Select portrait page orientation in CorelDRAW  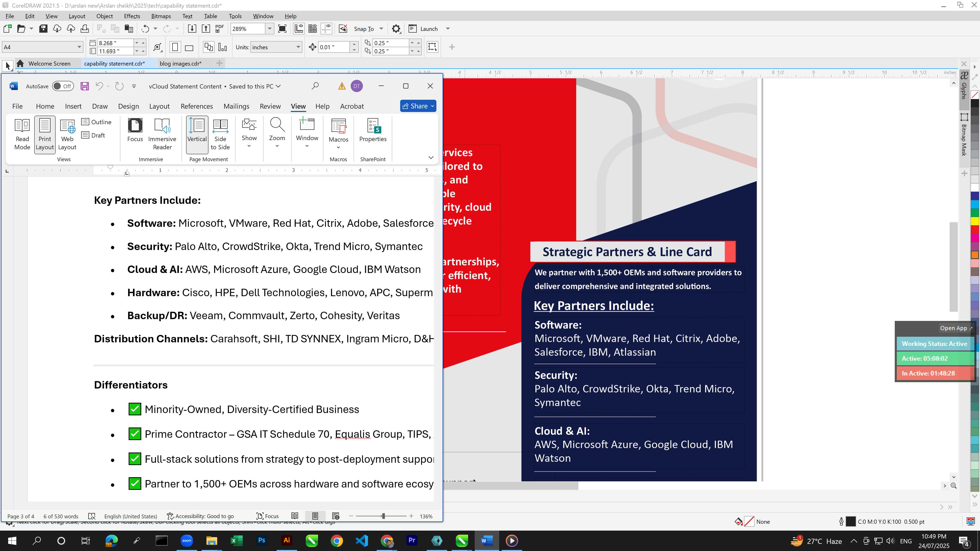(x=175, y=47)
